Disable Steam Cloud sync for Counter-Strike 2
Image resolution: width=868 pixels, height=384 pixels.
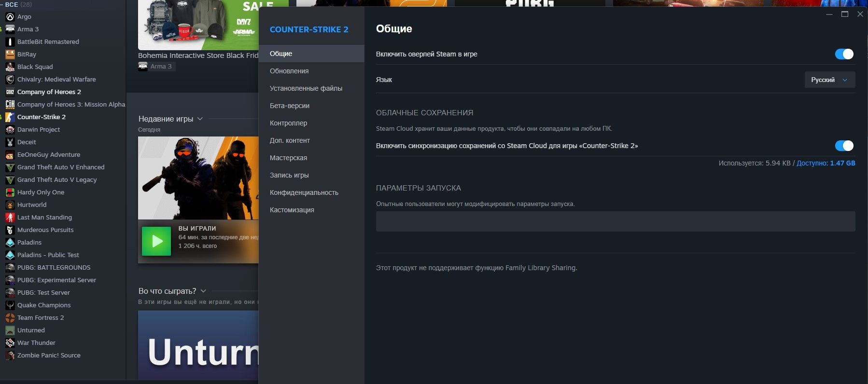pyautogui.click(x=844, y=146)
